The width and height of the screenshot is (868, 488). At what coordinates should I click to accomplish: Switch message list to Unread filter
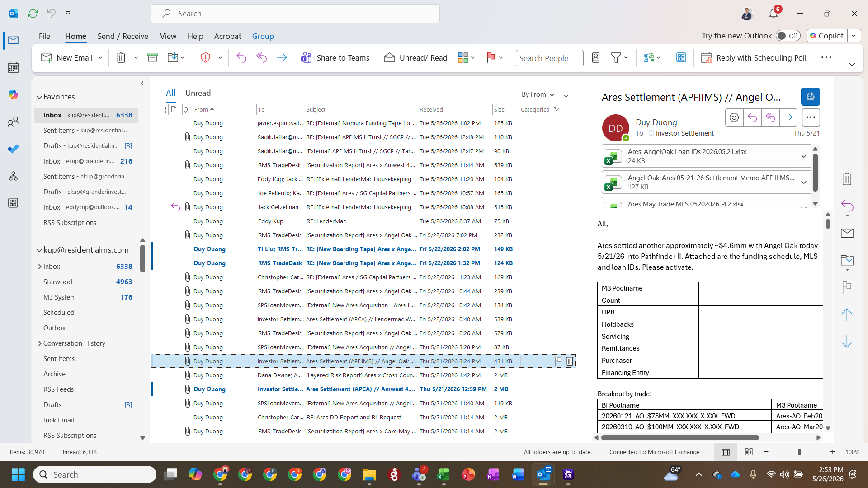click(x=198, y=93)
